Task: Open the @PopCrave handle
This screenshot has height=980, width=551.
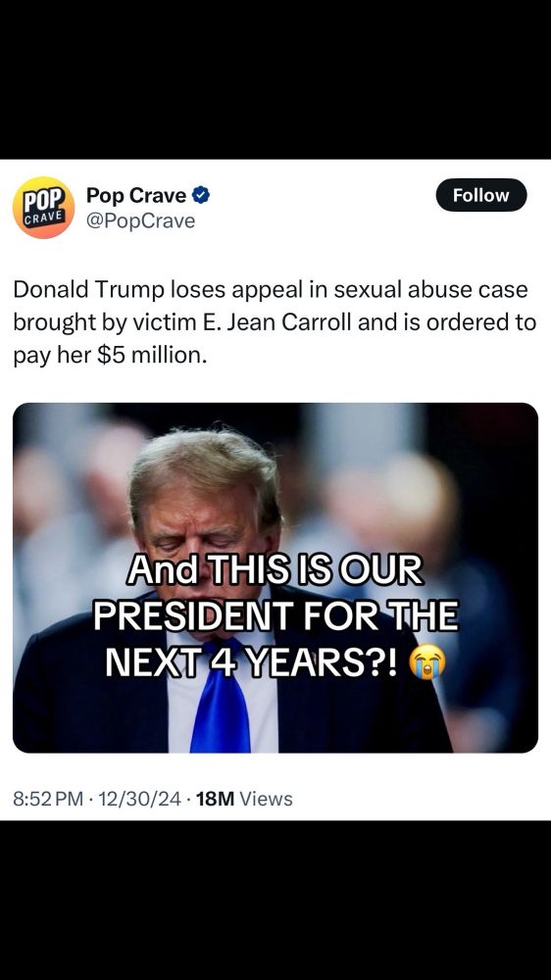Action: click(141, 221)
